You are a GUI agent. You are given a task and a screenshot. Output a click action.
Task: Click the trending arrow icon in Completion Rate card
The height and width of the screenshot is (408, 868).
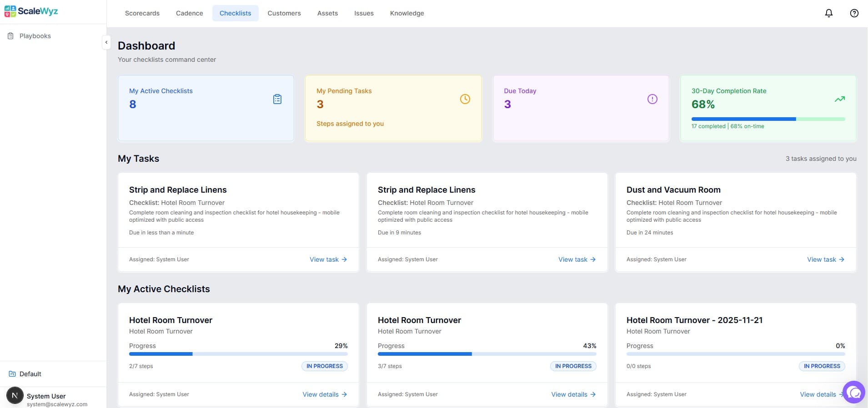click(840, 99)
